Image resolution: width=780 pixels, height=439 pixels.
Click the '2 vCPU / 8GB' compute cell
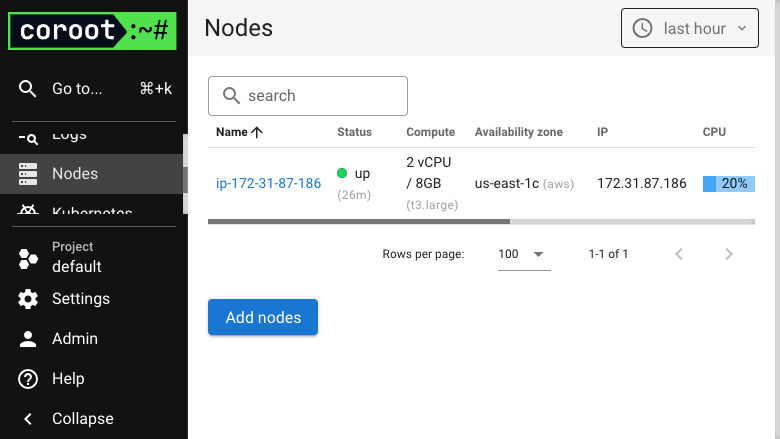(429, 173)
